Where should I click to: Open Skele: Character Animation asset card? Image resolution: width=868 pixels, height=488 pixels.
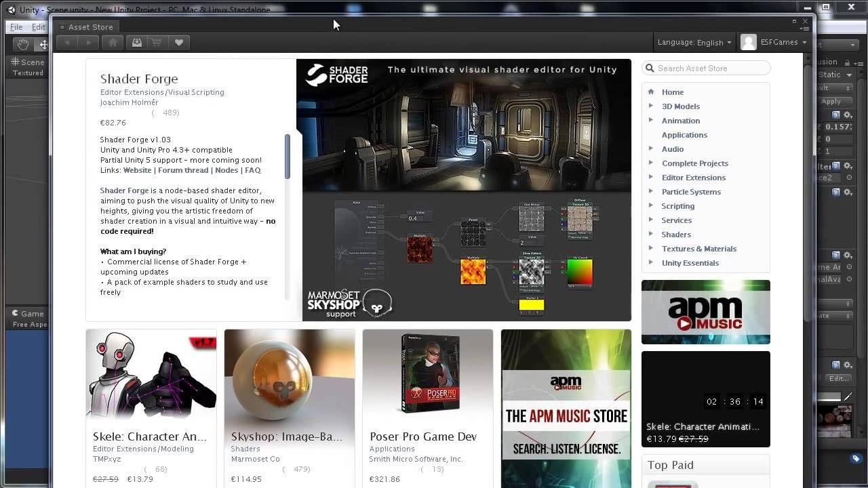151,408
